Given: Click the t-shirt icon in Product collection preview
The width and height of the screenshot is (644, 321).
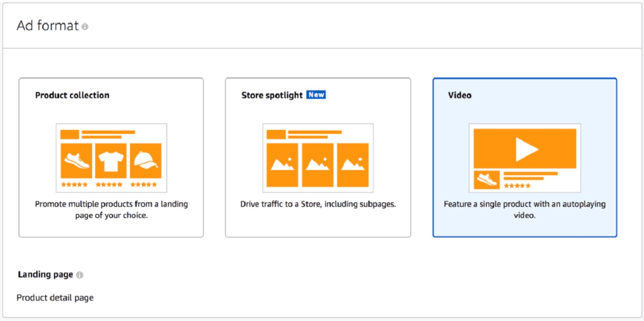Looking at the screenshot, I should coord(112,160).
